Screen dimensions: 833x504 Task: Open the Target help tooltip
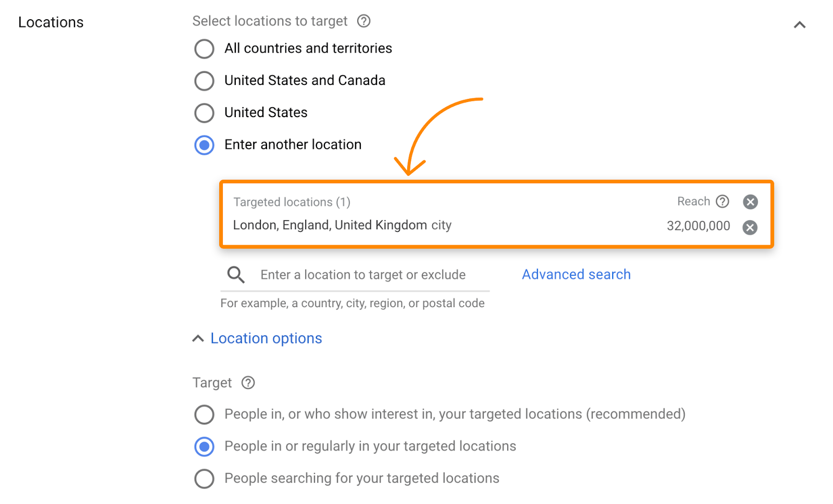(x=248, y=383)
